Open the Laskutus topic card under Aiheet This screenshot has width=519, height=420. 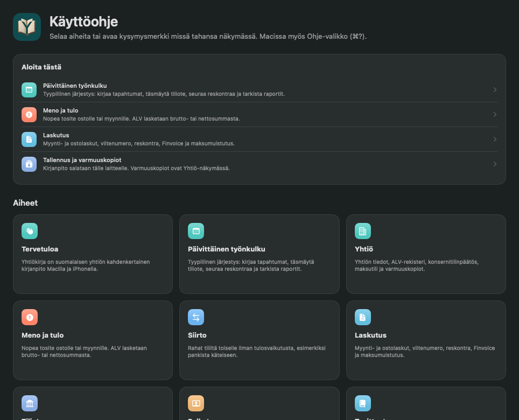click(x=426, y=340)
